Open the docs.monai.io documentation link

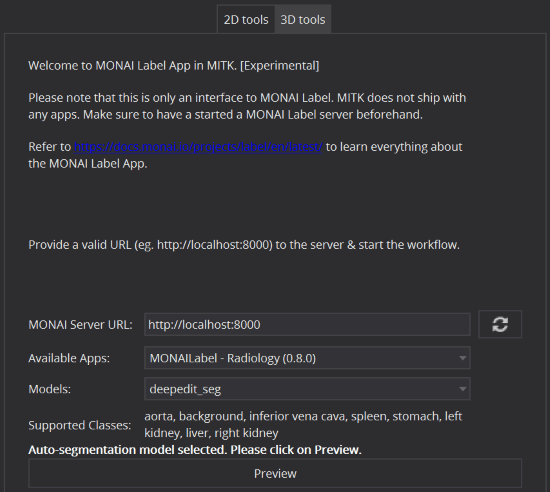198,147
